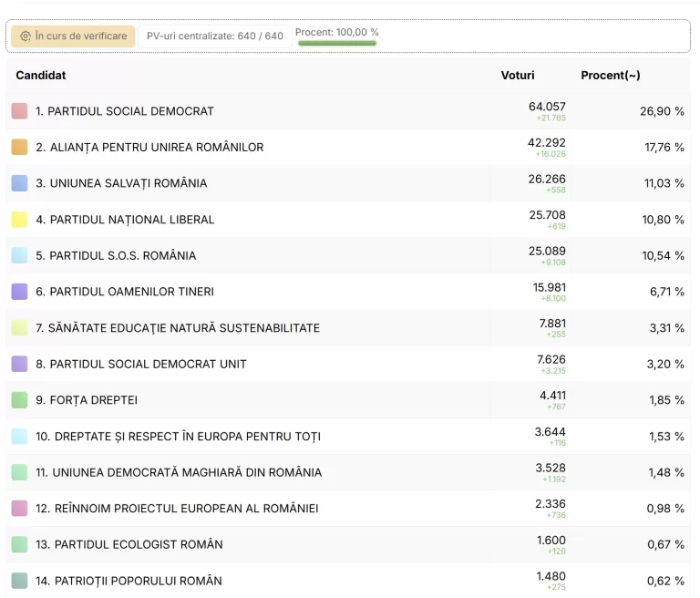Select '4. PARTIDUL NAȚIONAL LIBERAL' name

click(x=125, y=220)
